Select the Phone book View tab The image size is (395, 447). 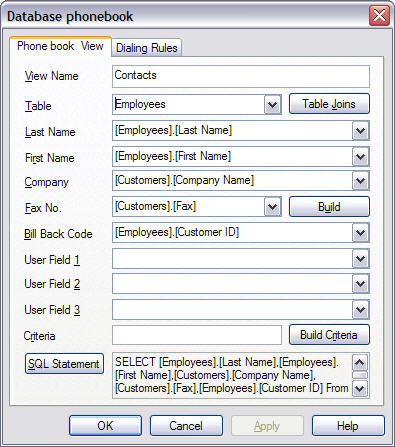(x=60, y=47)
